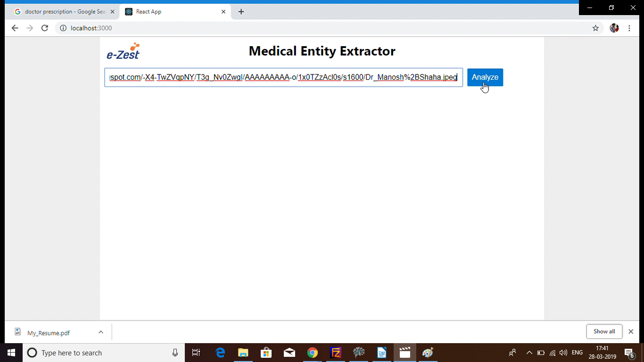Viewport: 644px width, 362px height.
Task: Open FileZilla from the taskbar
Action: pos(336,353)
